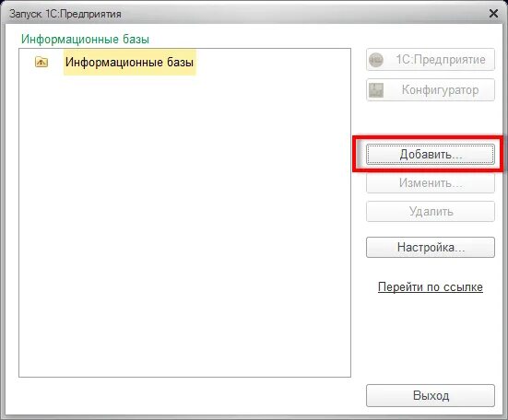This screenshot has height=420, width=508.
Task: Click the Удалить button
Action: 431,212
